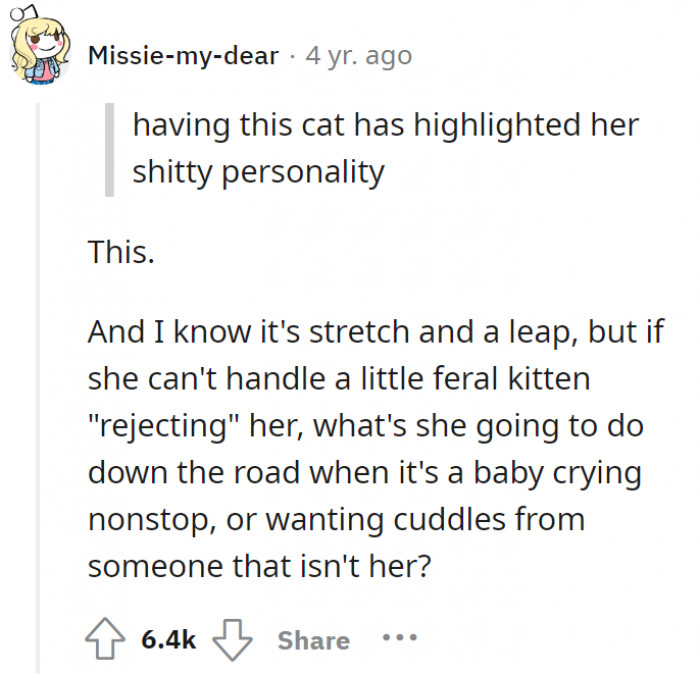Share this comment
This screenshot has width=700, height=674.
pos(313,640)
